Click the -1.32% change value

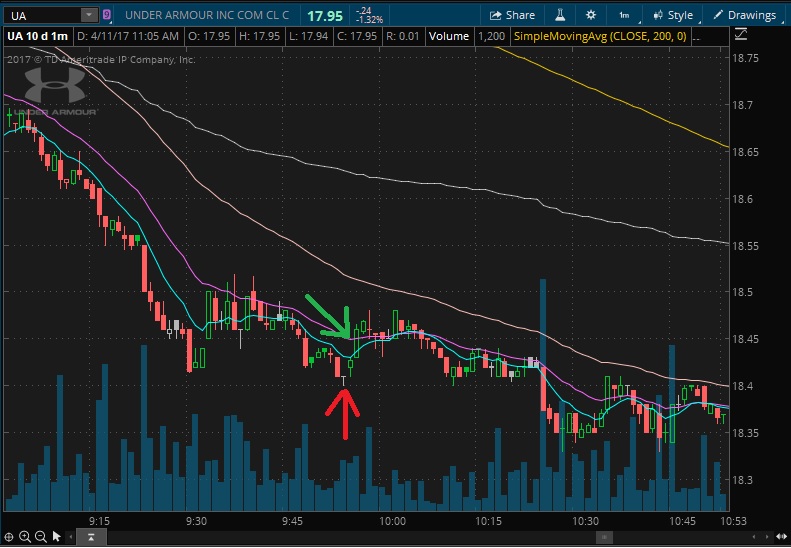click(369, 20)
